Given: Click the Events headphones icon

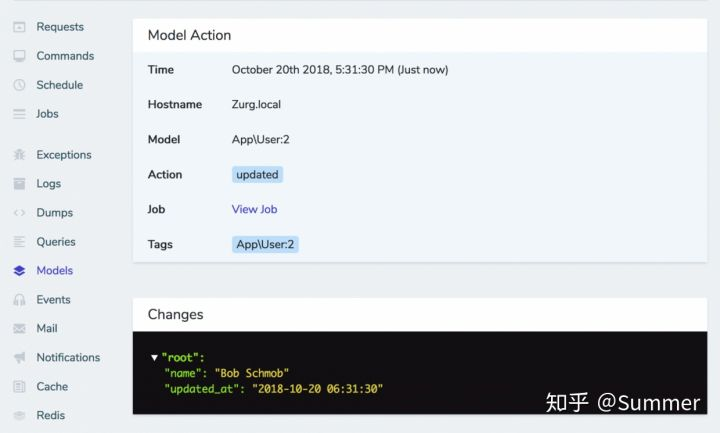Looking at the screenshot, I should pyautogui.click(x=19, y=299).
